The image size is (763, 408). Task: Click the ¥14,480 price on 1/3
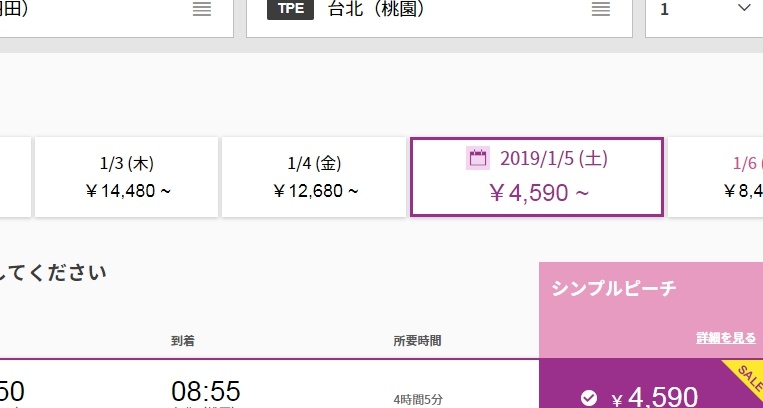click(x=127, y=191)
